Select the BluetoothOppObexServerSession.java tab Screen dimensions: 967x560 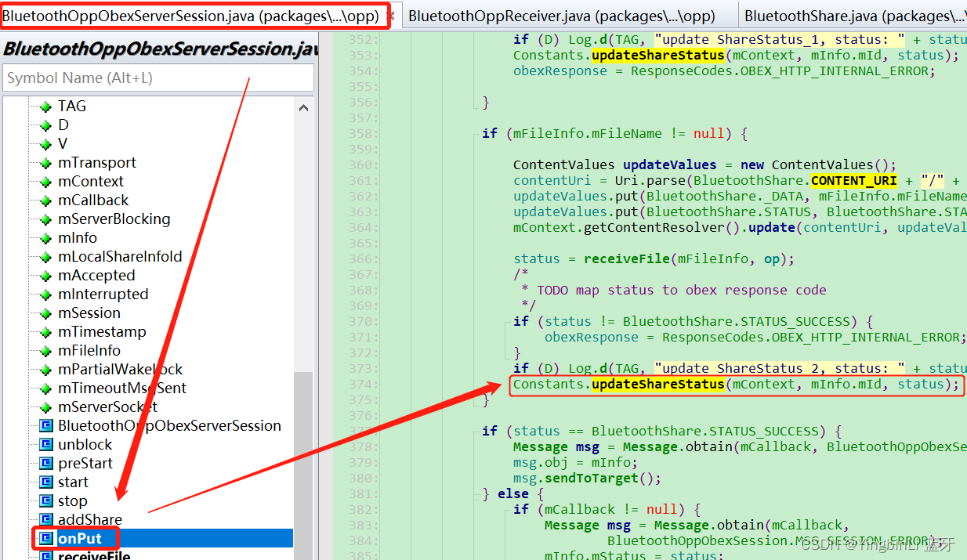click(x=190, y=15)
